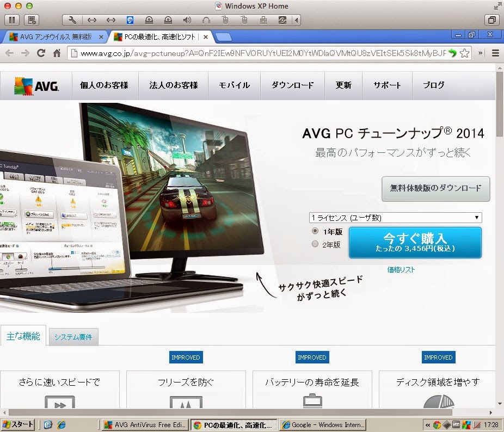Reload the AVG page

[41, 53]
